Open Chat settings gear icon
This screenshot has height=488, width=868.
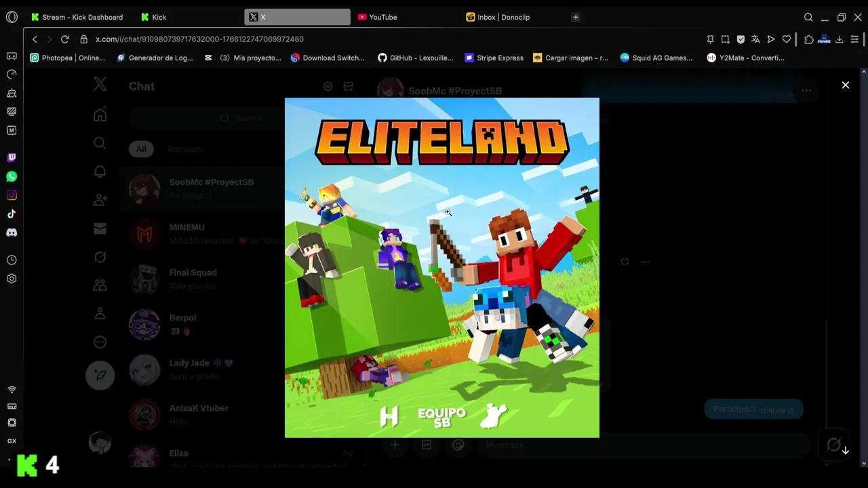pyautogui.click(x=328, y=86)
